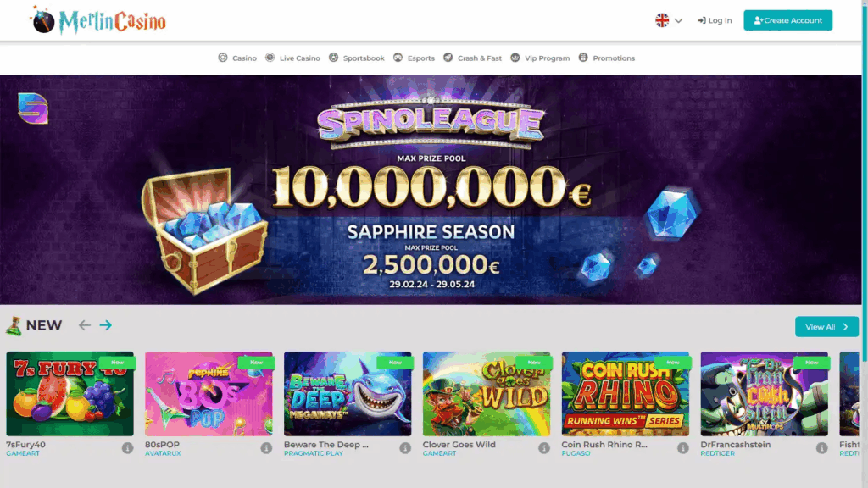Expand the language flag dropdown
This screenshot has width=868, height=488.
click(678, 20)
